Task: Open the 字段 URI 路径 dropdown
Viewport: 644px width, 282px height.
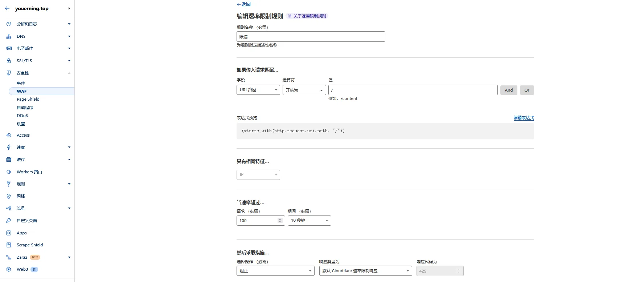Action: [258, 90]
